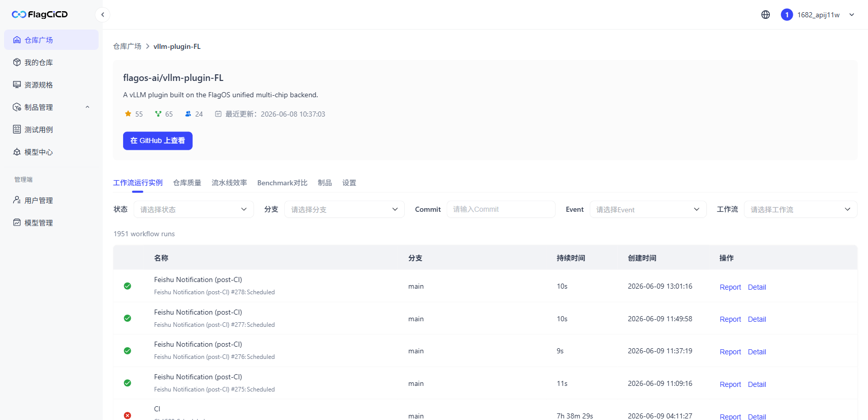
Task: Click the success status icon for run #276
Action: 128,351
